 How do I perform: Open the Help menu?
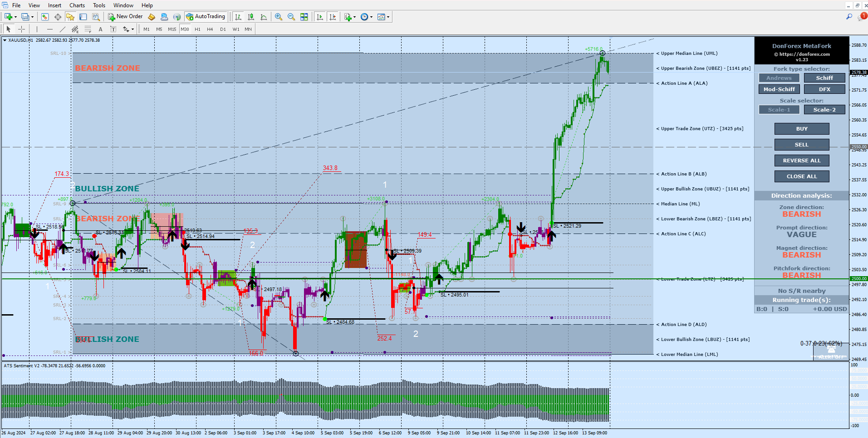pyautogui.click(x=147, y=5)
